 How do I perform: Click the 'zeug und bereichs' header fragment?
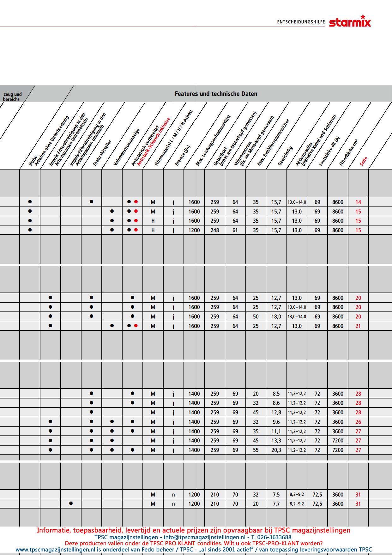pos(12,96)
